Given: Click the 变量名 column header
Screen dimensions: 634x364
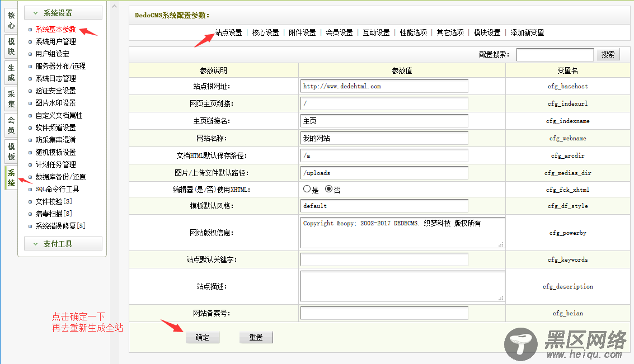Looking at the screenshot, I should (567, 70).
